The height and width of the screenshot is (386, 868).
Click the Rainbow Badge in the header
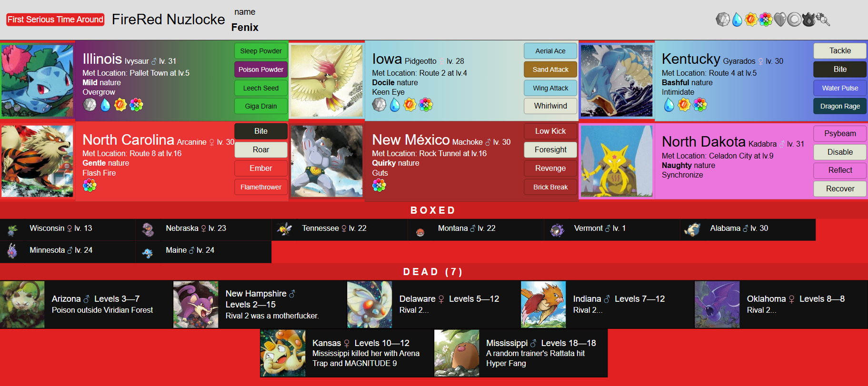point(766,20)
